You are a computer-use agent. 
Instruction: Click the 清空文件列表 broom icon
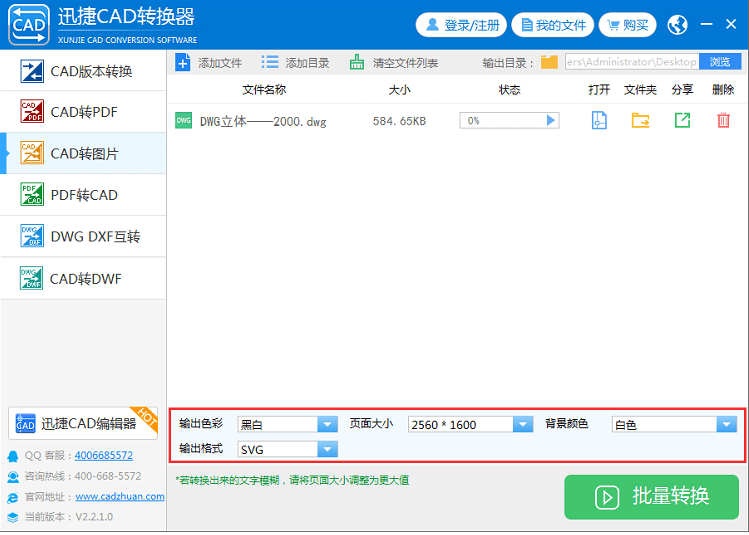click(x=357, y=62)
